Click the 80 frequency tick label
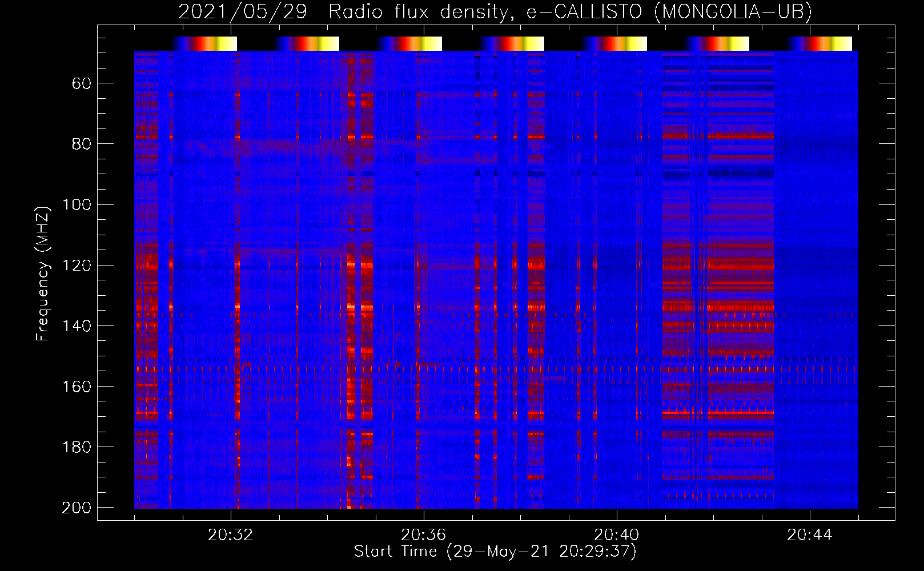 point(82,144)
